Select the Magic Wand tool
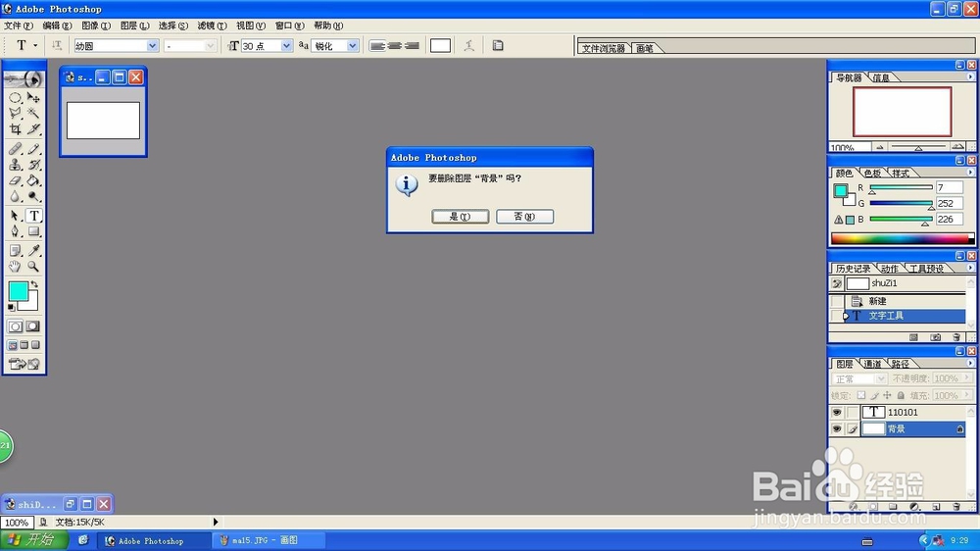Viewport: 980px width, 551px height. (33, 113)
